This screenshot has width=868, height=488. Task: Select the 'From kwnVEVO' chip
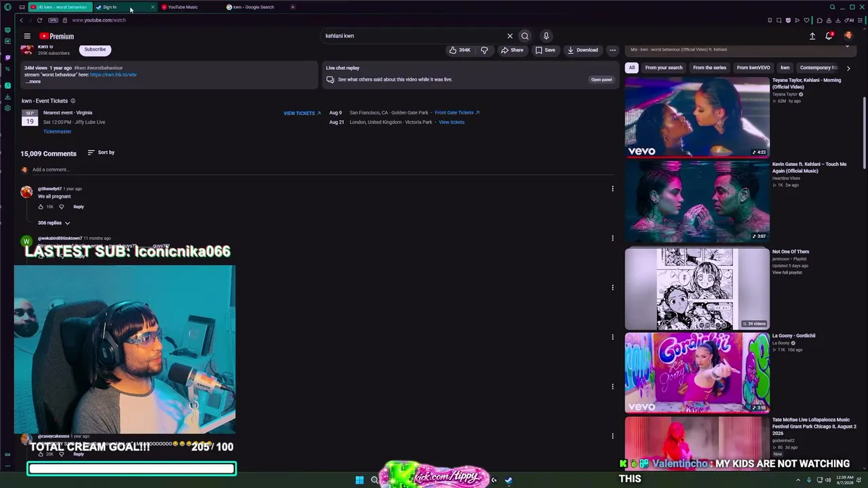click(x=753, y=68)
